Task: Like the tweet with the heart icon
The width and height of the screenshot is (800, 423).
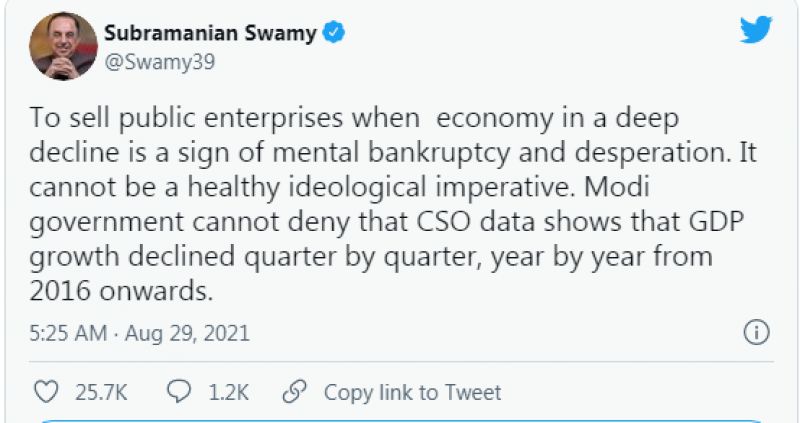Action: point(46,392)
